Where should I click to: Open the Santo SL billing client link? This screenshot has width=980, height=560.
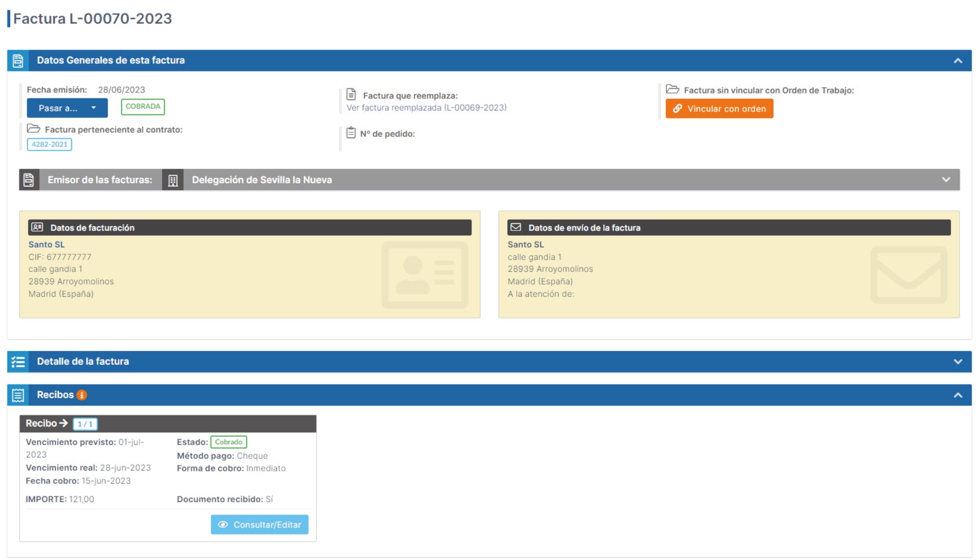46,245
